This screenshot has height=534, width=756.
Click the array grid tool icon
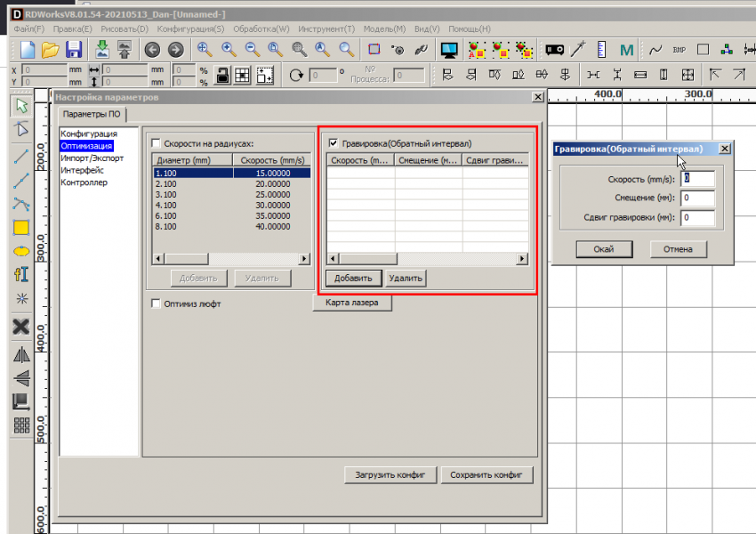(x=21, y=425)
